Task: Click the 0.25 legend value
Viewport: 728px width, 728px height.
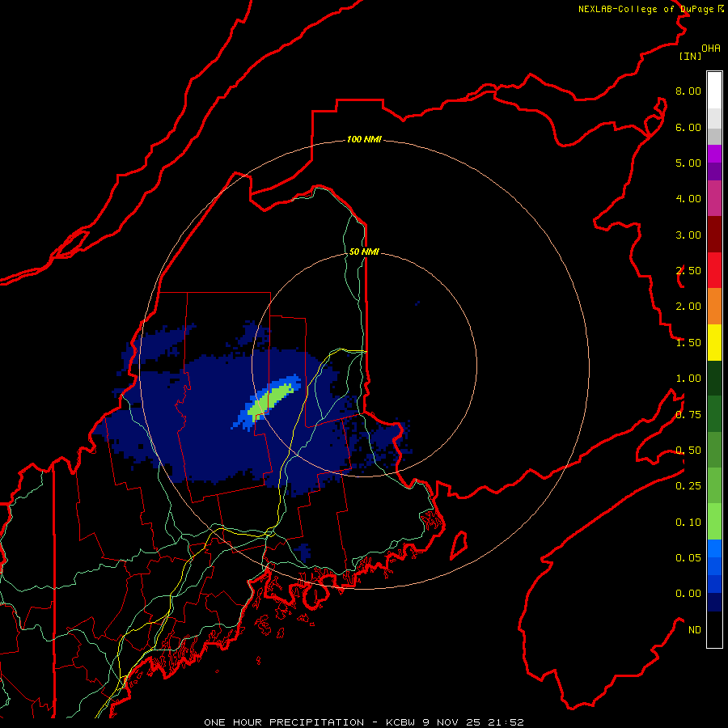Action: point(688,486)
